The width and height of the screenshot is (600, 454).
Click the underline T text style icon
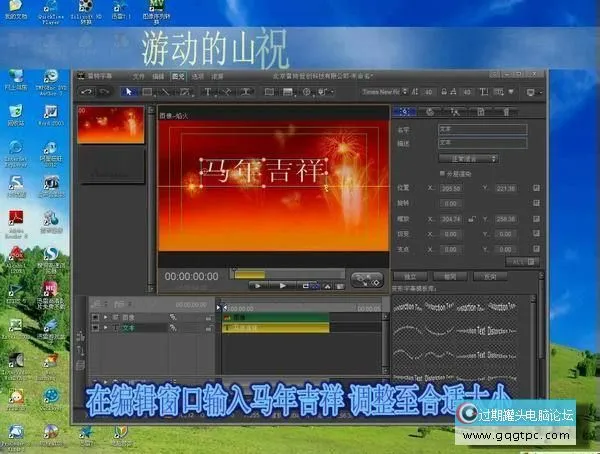pyautogui.click(x=484, y=92)
